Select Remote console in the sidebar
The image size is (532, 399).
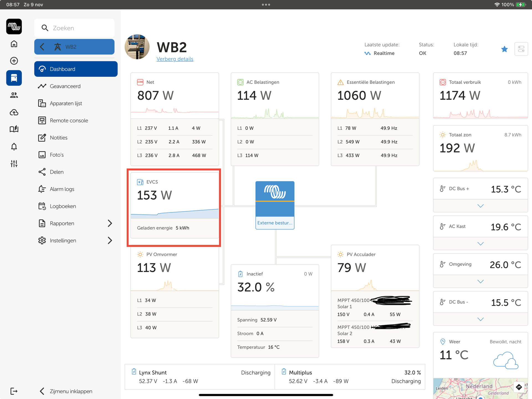(69, 120)
